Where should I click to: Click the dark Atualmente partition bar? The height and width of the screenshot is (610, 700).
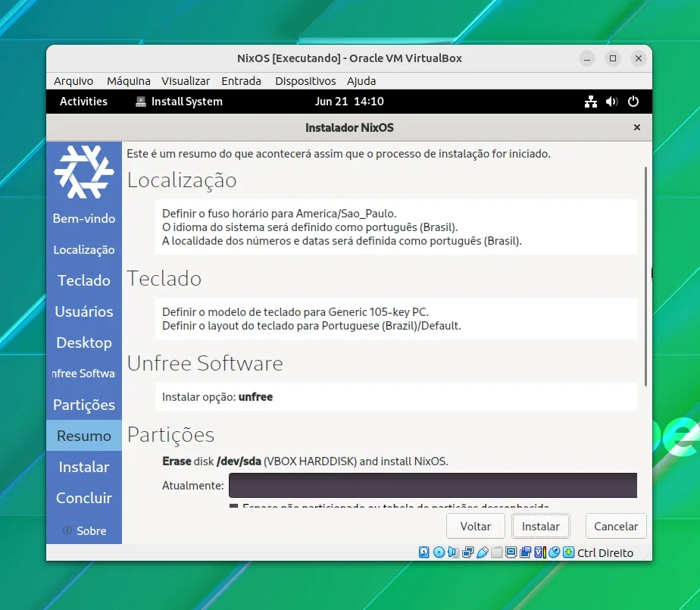click(x=433, y=485)
